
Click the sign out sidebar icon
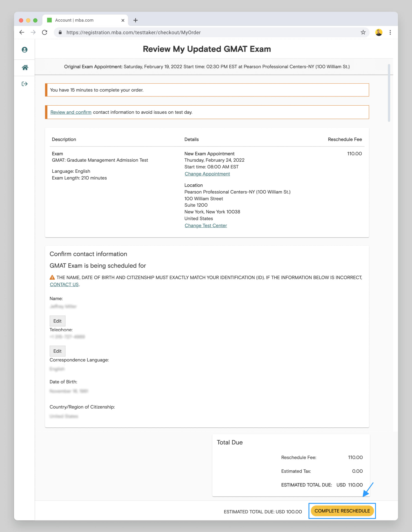pyautogui.click(x=25, y=84)
